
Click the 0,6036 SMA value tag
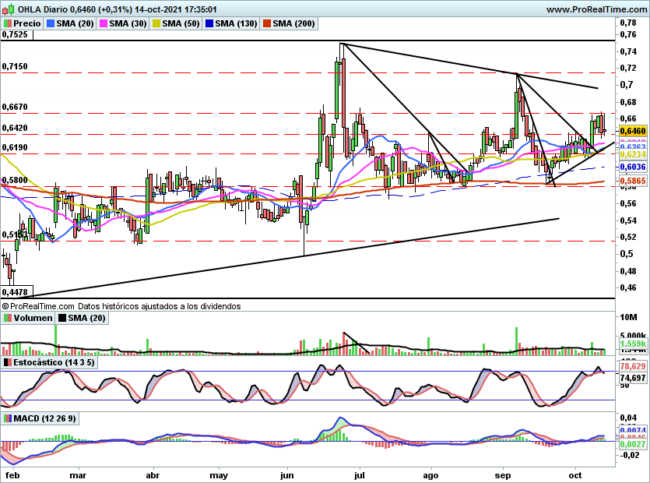click(x=633, y=167)
